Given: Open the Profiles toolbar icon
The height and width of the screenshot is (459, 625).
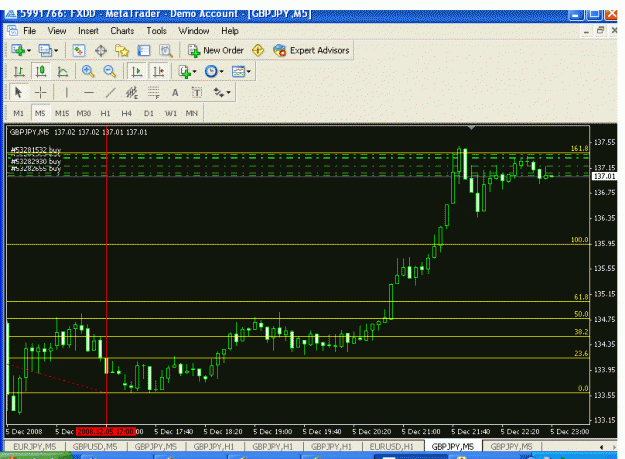Looking at the screenshot, I should coord(45,50).
